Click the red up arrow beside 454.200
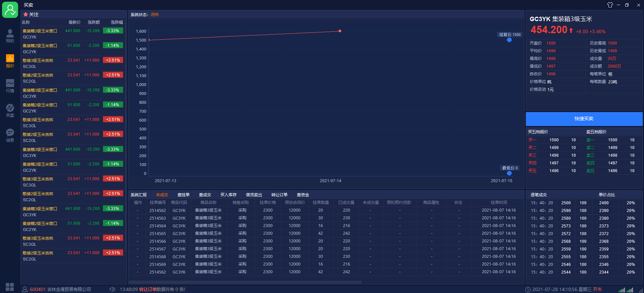This screenshot has height=293, width=644. [x=571, y=30]
